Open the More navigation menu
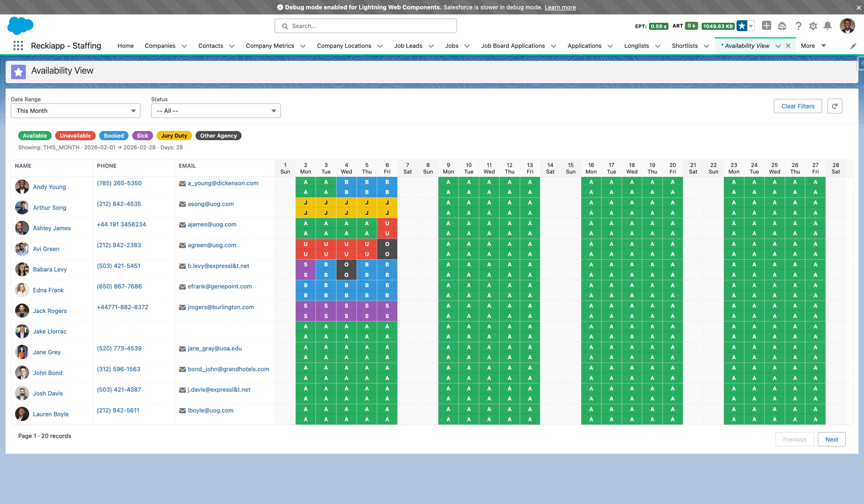 pos(813,46)
